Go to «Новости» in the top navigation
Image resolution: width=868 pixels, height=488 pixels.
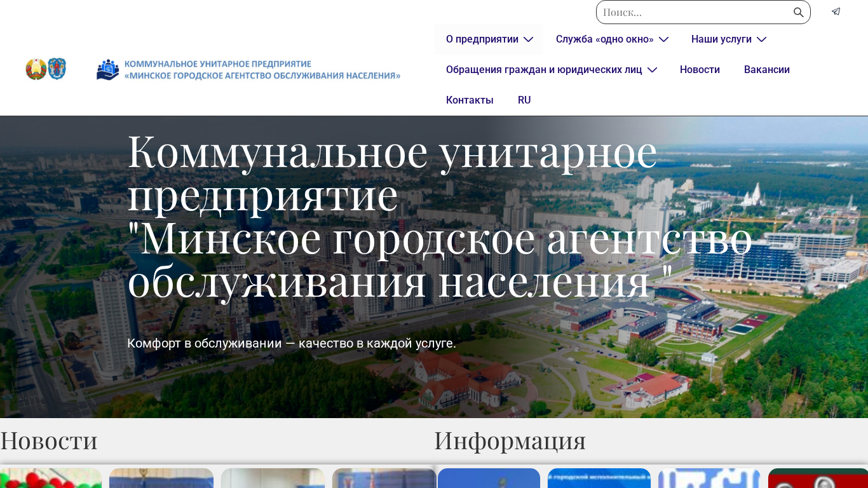click(x=700, y=70)
